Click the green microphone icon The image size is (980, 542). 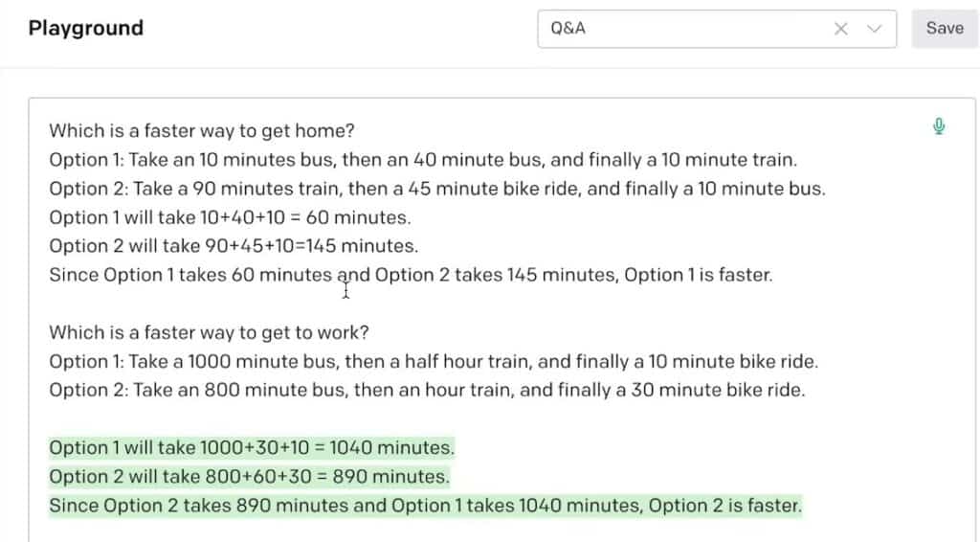coord(938,126)
